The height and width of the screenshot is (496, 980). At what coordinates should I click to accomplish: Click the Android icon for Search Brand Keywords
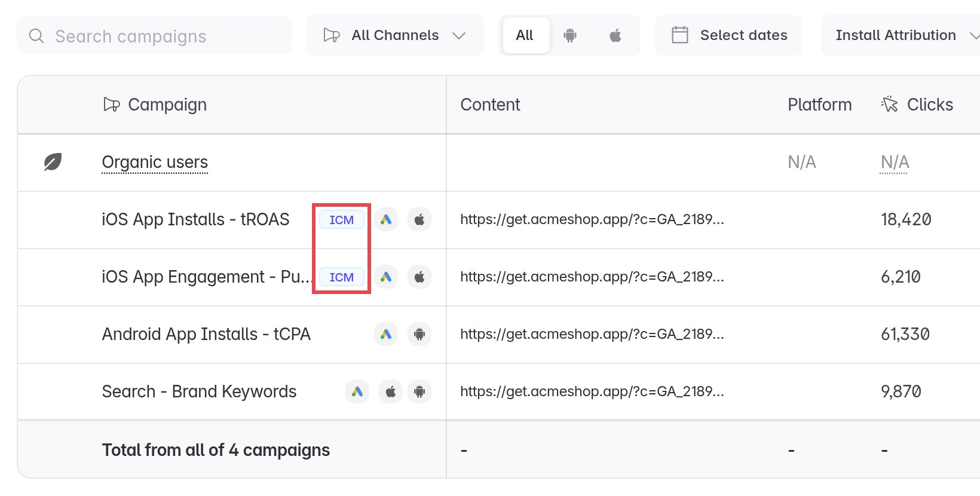[419, 392]
